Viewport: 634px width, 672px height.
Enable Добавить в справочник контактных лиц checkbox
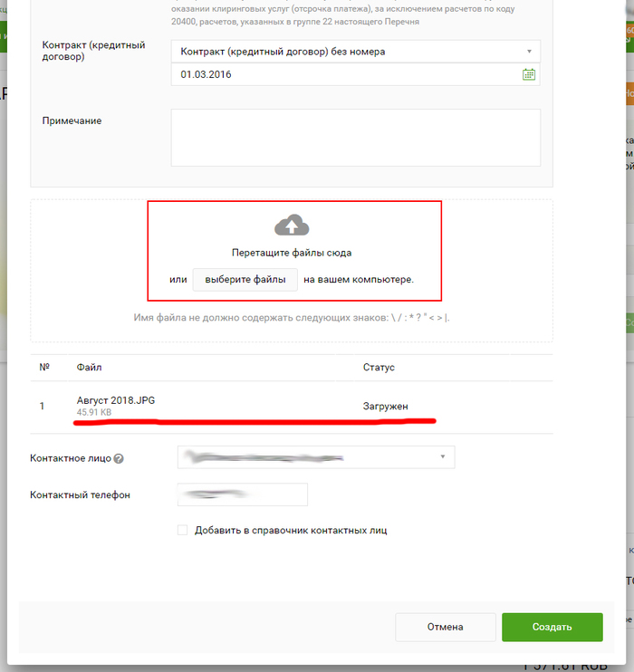click(x=183, y=531)
